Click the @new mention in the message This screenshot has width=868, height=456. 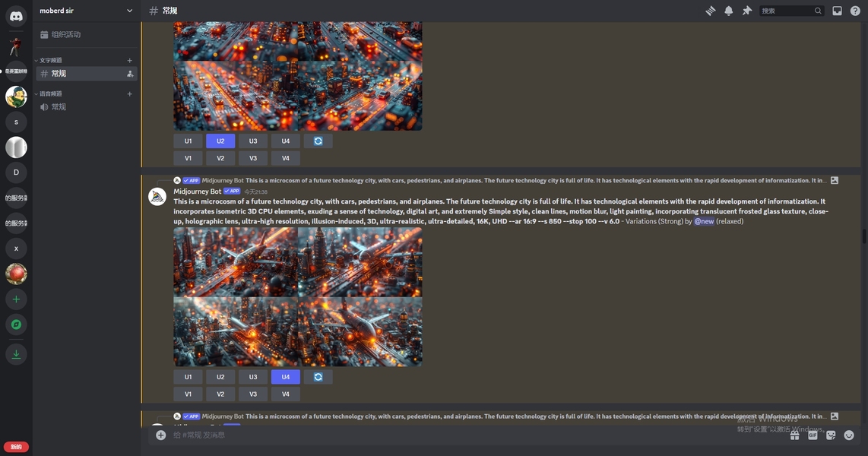tap(704, 221)
